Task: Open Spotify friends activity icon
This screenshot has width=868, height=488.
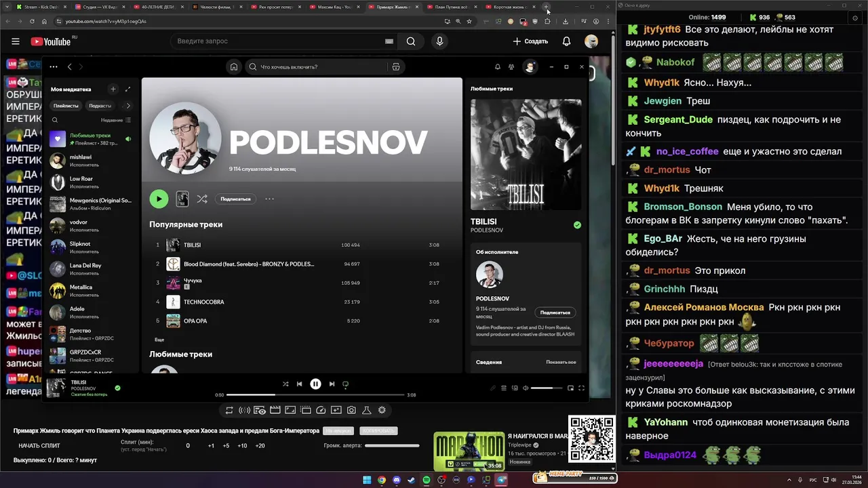Action: (x=511, y=67)
